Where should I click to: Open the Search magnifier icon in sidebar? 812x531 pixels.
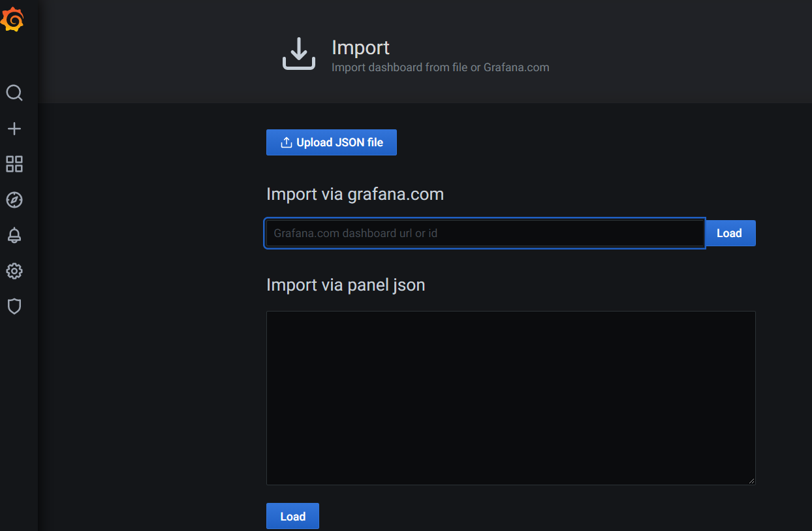pyautogui.click(x=14, y=93)
